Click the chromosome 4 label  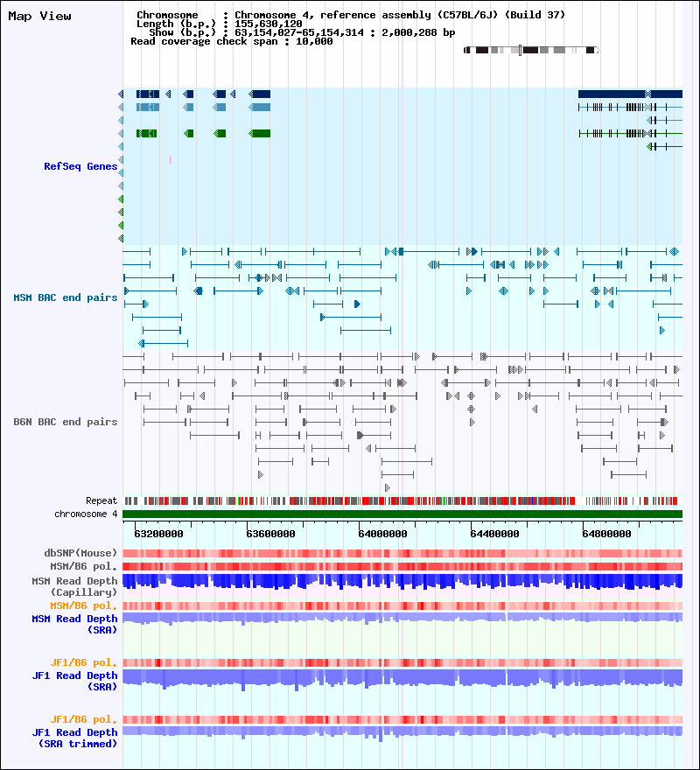86,514
